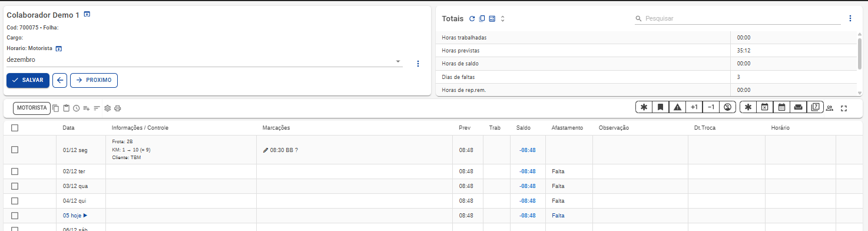
Task: Click the bookmark icon button
Action: click(x=661, y=107)
